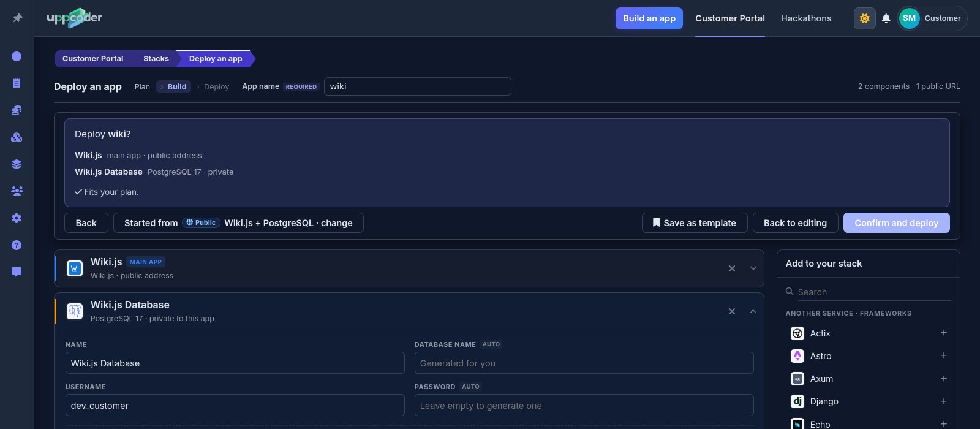The width and height of the screenshot is (980, 429).
Task: Open the team members sidebar icon
Action: pos(17,191)
